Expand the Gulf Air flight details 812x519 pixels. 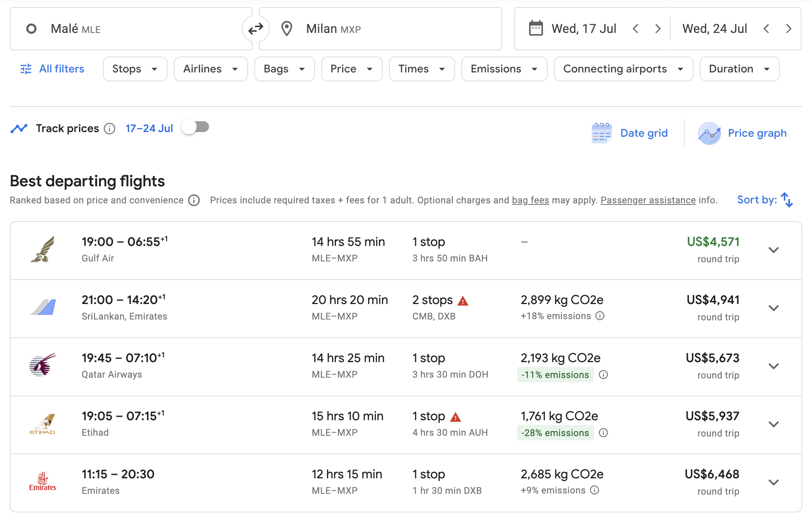(773, 250)
